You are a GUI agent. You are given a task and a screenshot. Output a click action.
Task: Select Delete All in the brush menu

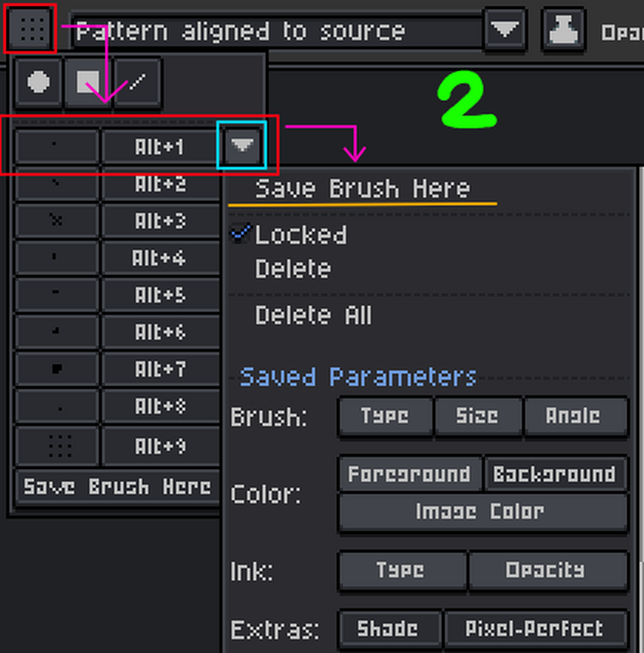tap(313, 316)
